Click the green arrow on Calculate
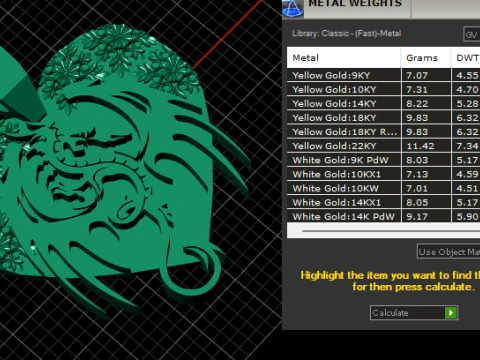 451,313
